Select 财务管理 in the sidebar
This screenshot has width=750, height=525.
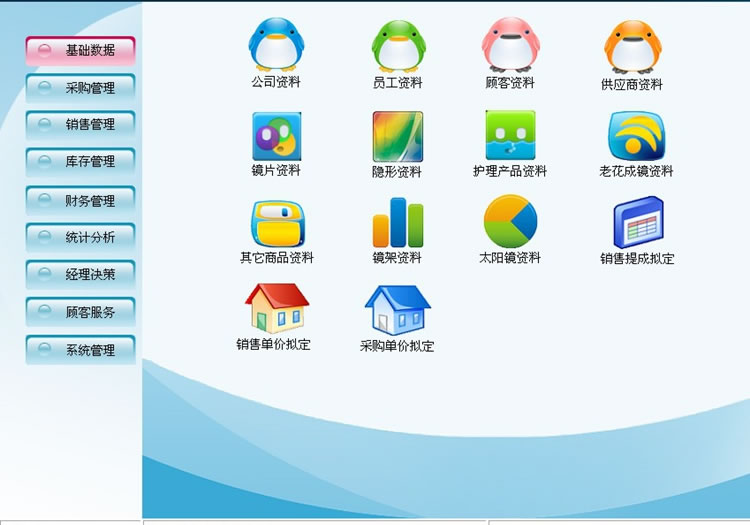[80, 200]
